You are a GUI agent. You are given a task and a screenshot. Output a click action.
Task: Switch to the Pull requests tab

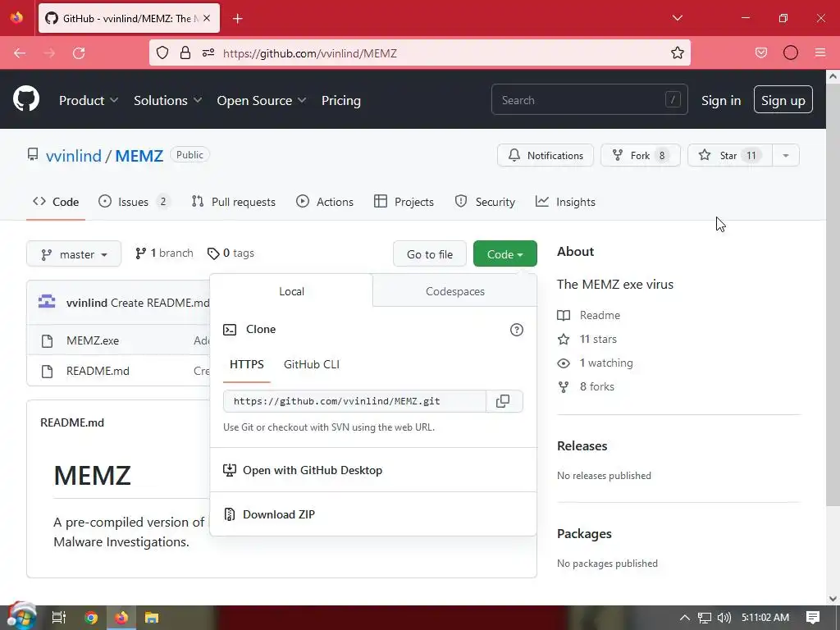234,202
